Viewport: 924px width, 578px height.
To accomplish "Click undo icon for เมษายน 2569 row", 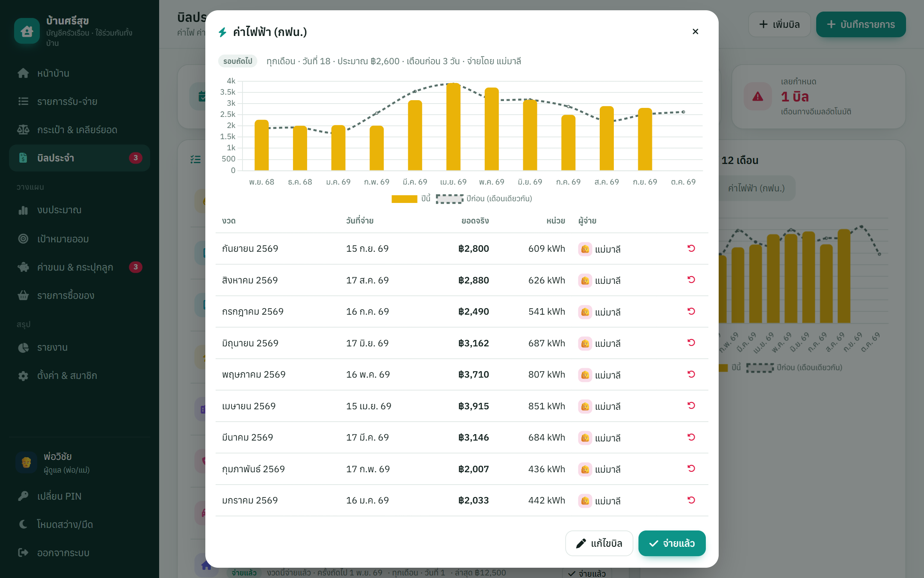I will point(691,405).
